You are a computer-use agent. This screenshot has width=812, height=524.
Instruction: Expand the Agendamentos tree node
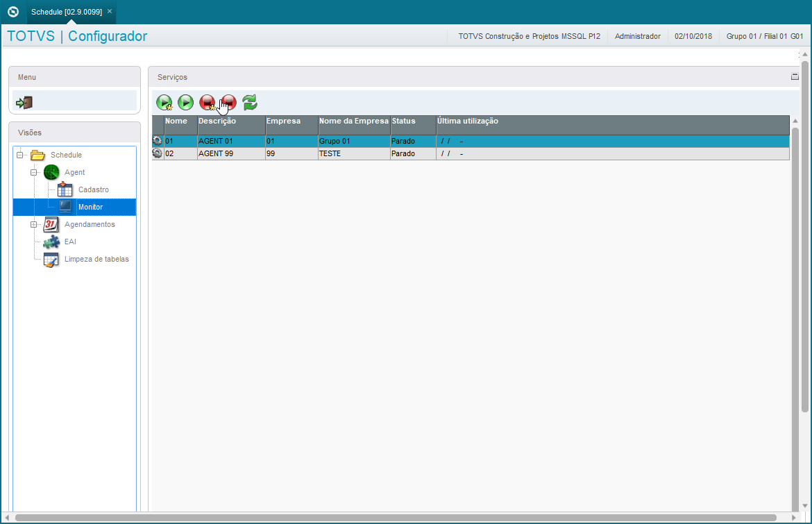(x=34, y=224)
